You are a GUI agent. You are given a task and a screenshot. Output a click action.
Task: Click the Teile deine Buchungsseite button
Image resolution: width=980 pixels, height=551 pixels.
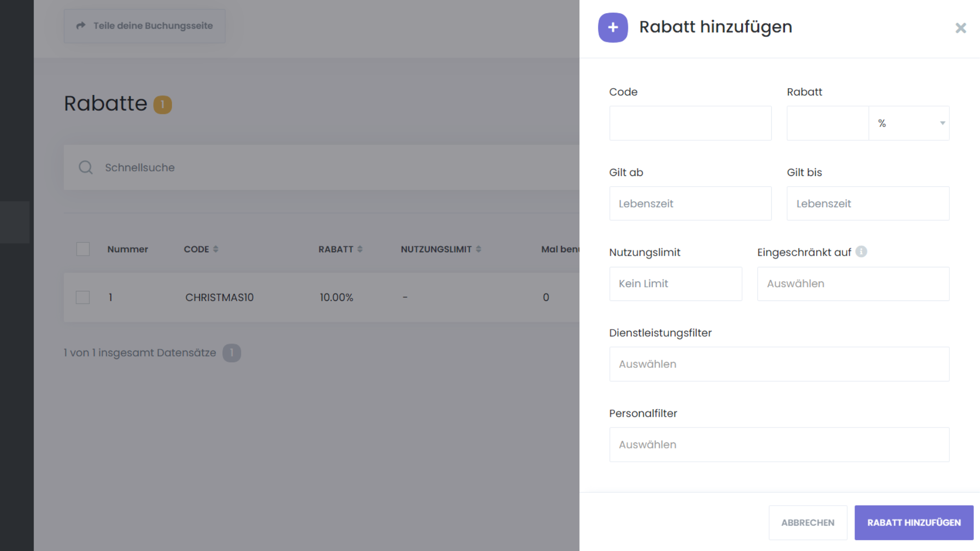(144, 26)
